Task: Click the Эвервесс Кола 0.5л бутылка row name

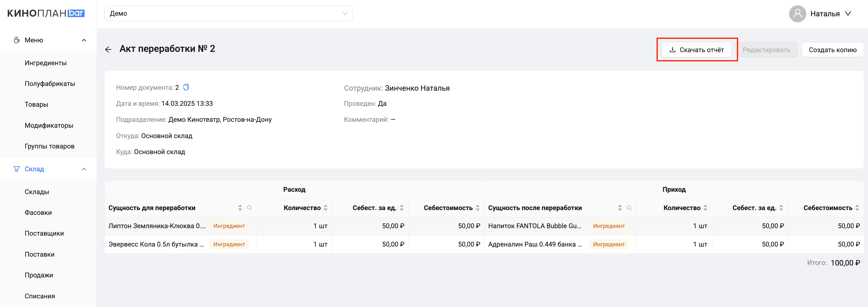Action: pyautogui.click(x=156, y=244)
